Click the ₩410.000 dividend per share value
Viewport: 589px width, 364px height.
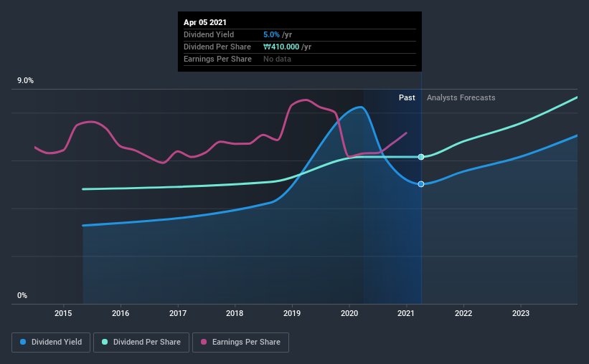click(x=283, y=47)
